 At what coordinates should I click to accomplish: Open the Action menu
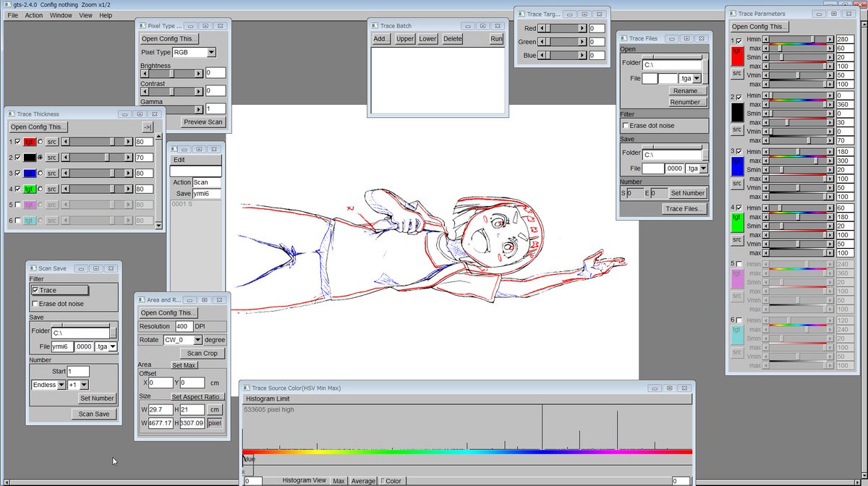[x=34, y=15]
